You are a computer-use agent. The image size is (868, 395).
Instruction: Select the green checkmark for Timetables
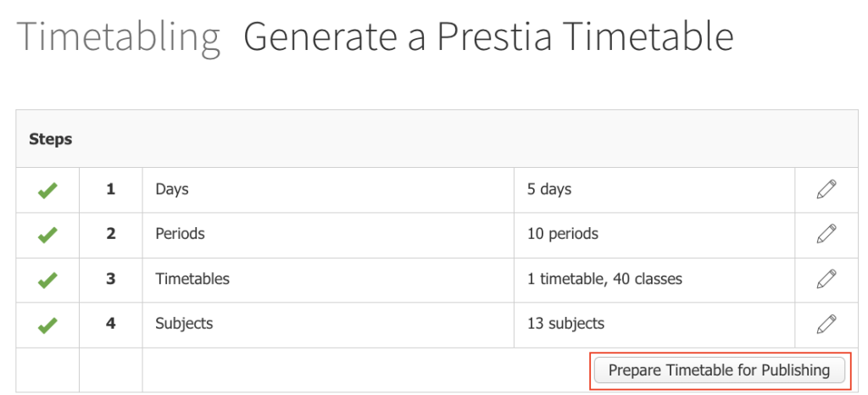pos(47,281)
